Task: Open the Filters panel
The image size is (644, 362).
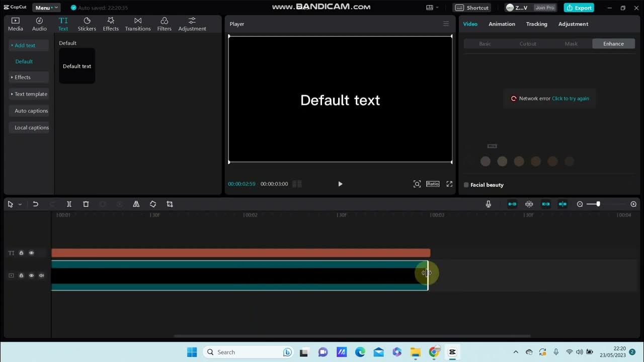Action: [165, 24]
